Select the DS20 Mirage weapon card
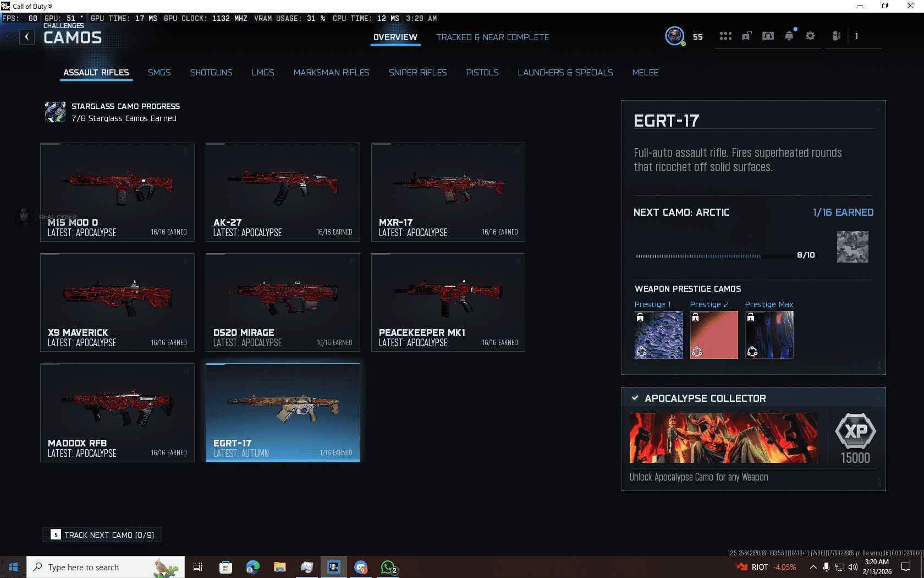 point(283,302)
